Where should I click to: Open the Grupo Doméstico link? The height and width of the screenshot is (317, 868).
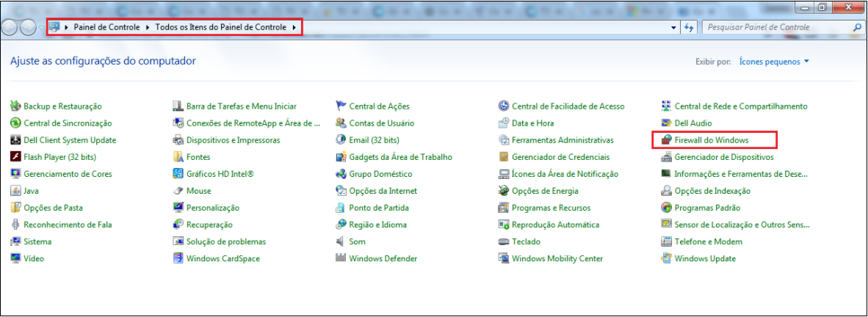(381, 174)
